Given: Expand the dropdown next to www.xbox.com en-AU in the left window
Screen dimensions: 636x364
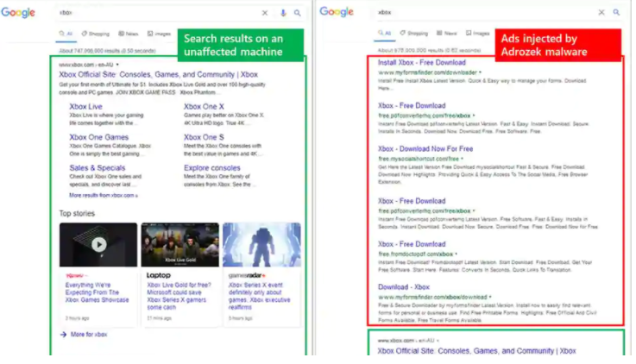Looking at the screenshot, I should [117, 65].
